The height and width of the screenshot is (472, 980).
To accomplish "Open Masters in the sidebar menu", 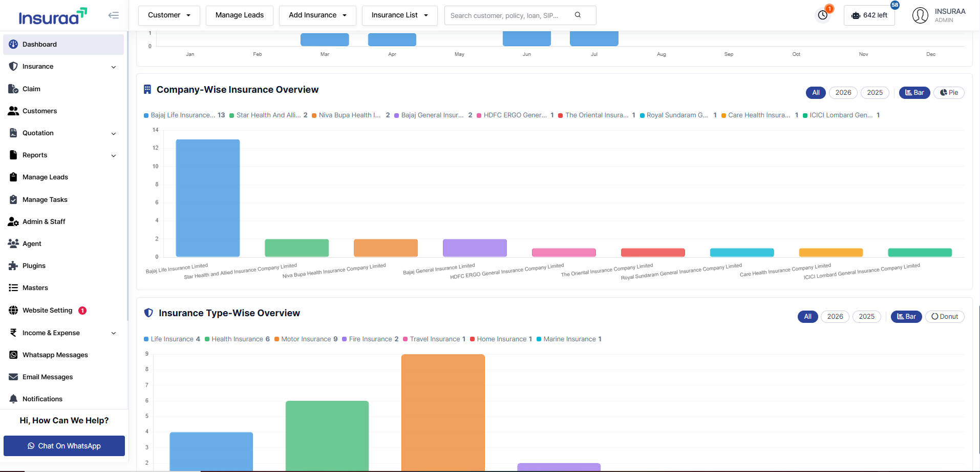I will [63, 288].
